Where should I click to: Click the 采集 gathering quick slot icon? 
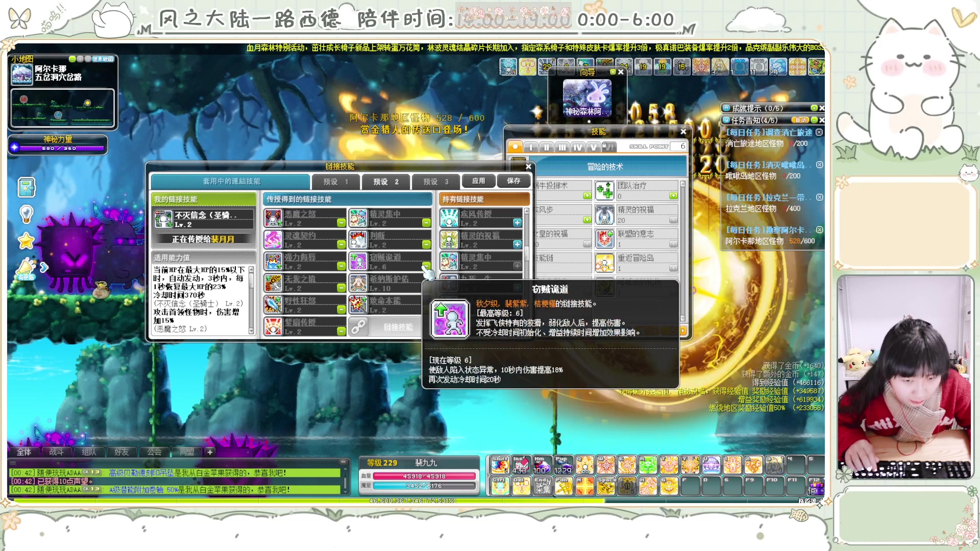click(543, 486)
